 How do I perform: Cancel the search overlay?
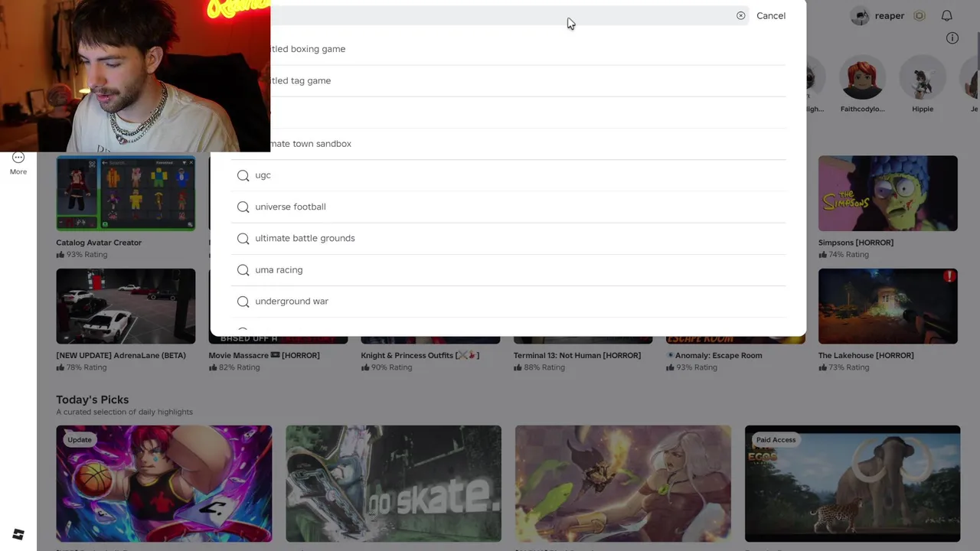click(x=770, y=15)
